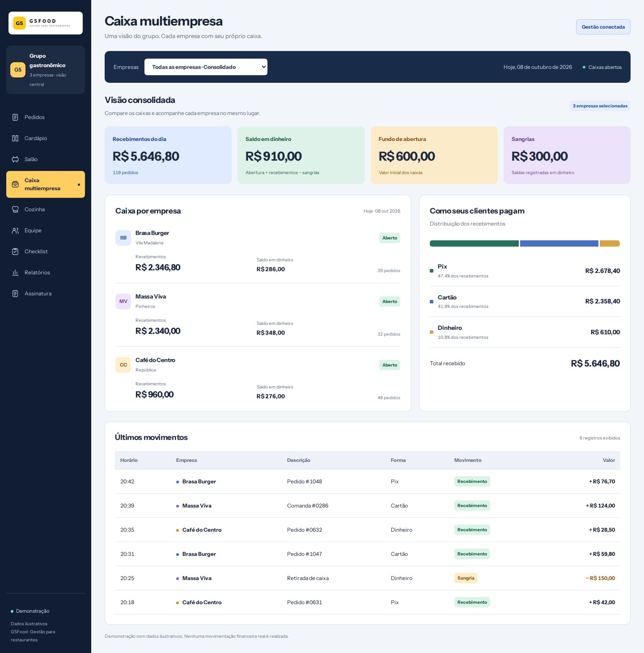This screenshot has width=644, height=653.
Task: Open the Checklist menu item
Action: point(46,252)
